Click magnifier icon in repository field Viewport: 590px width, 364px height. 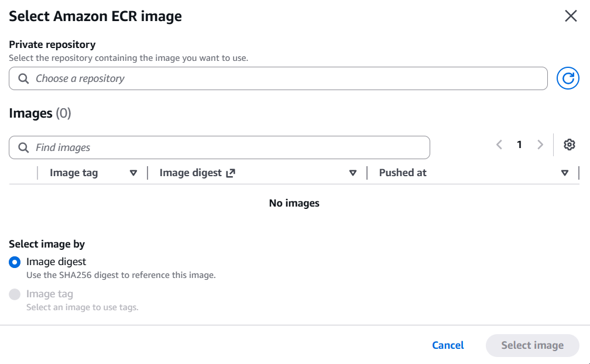(24, 78)
